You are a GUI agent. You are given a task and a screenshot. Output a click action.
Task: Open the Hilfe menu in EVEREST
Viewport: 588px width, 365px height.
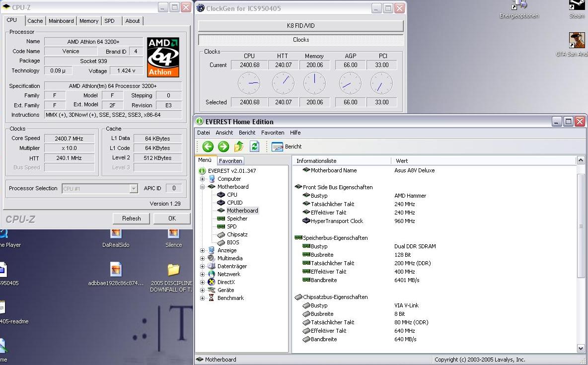(295, 133)
